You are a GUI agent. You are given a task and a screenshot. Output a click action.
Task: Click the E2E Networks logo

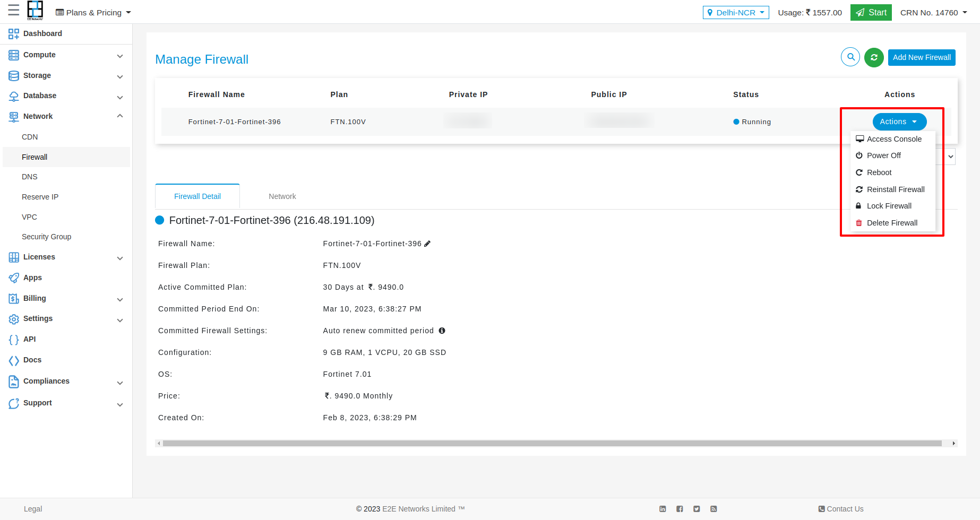[35, 10]
